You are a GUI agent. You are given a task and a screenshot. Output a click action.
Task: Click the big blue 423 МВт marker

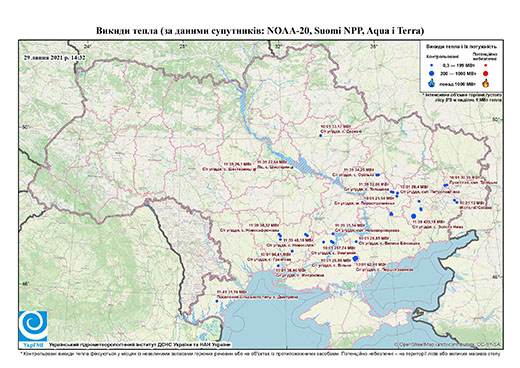413,216
